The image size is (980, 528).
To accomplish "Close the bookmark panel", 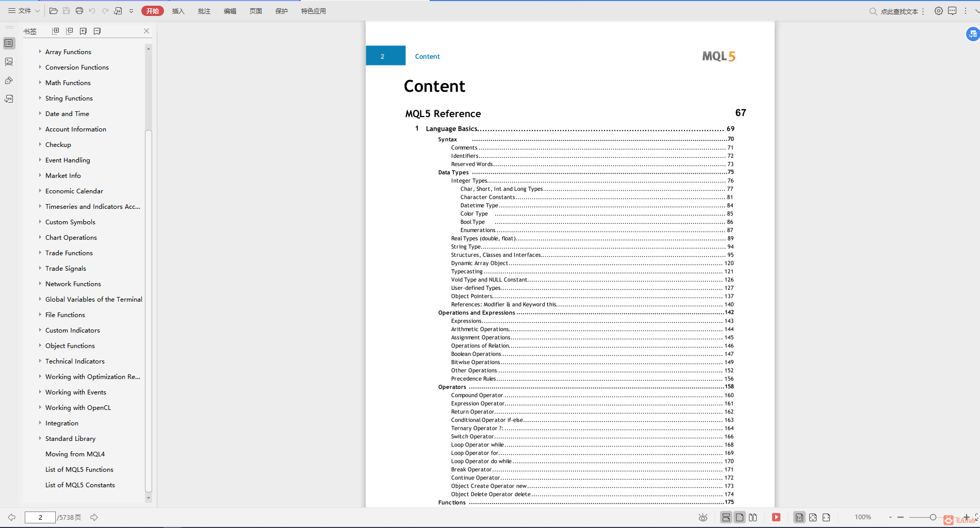I will 146,31.
